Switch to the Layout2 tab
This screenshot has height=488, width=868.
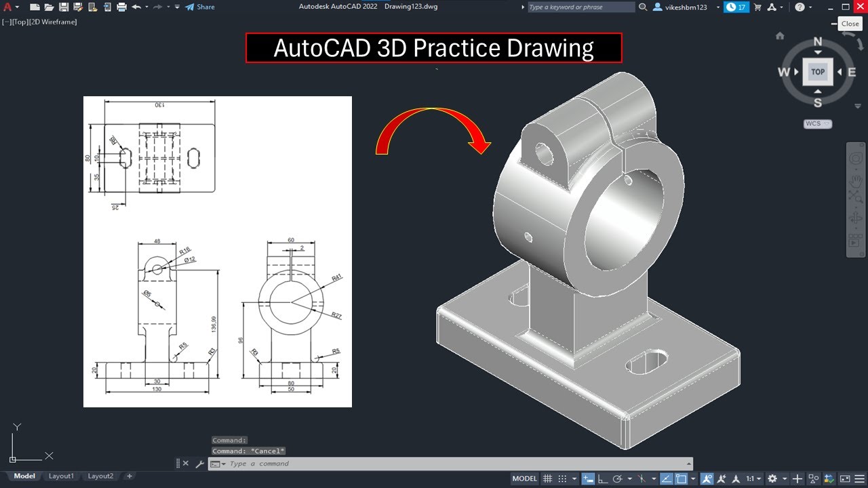[100, 476]
